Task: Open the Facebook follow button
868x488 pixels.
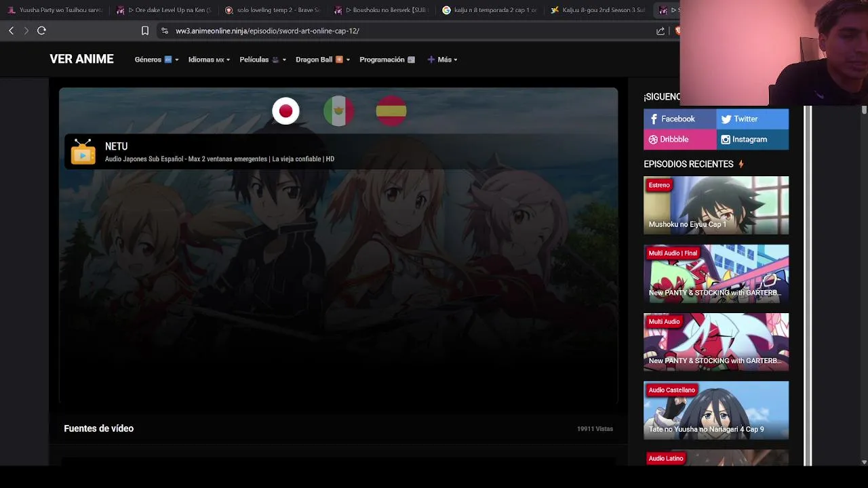Action: (679, 119)
